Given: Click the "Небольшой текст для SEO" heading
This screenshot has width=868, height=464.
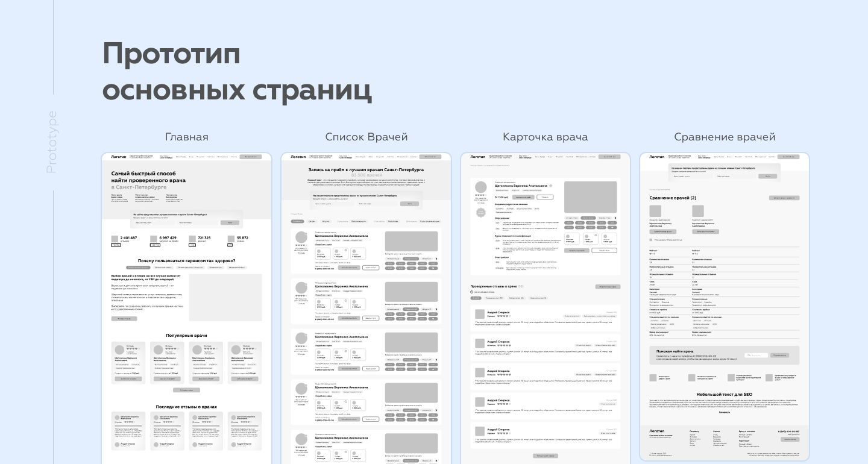Looking at the screenshot, I should click(x=725, y=395).
